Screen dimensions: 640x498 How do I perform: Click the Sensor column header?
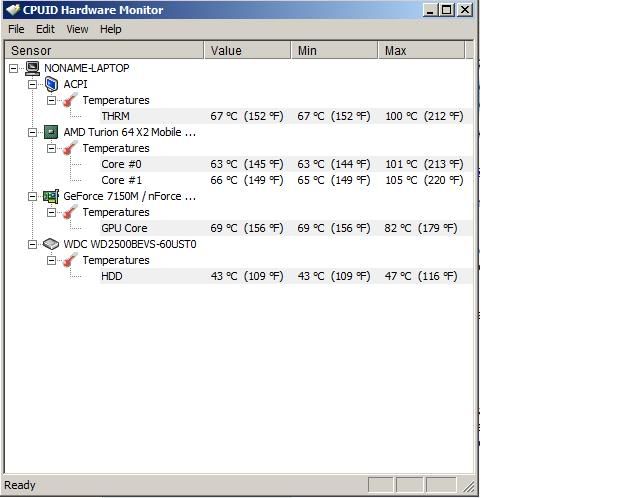[x=104, y=51]
